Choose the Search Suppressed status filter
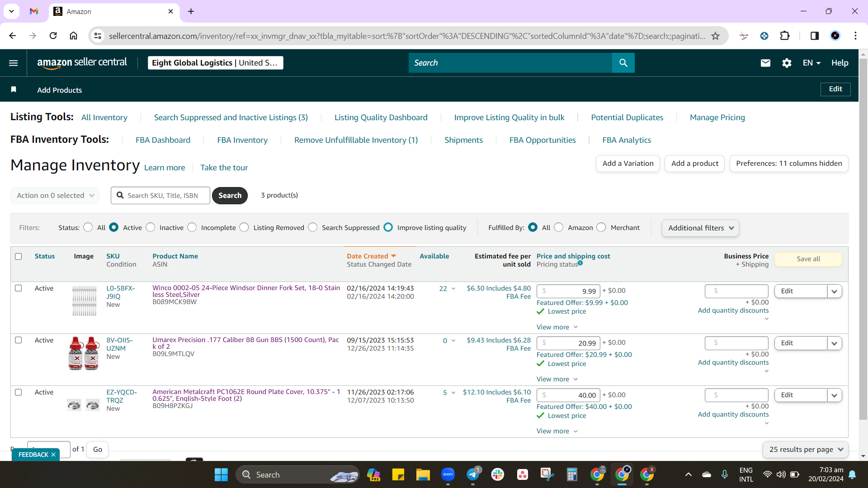This screenshot has height=488, width=868. tap(313, 227)
